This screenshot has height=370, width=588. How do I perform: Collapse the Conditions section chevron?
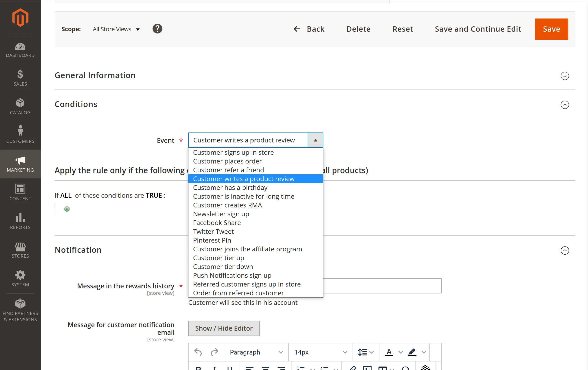(x=565, y=105)
